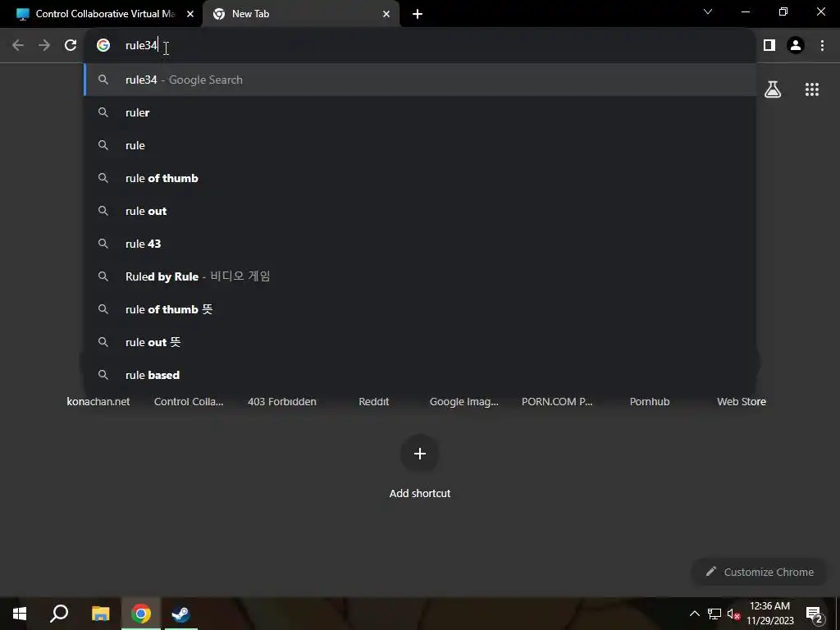Viewport: 840px width, 630px height.
Task: Select the 'rule 43' suggestion
Action: click(x=420, y=244)
